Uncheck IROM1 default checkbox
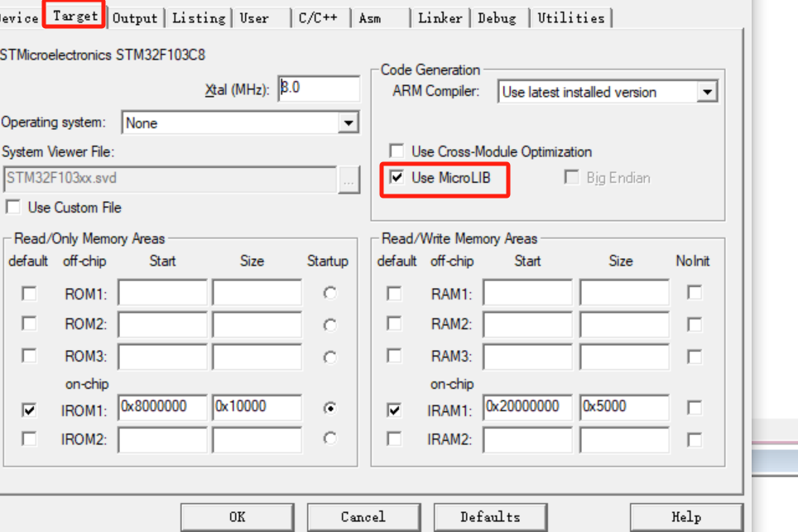 coord(29,410)
